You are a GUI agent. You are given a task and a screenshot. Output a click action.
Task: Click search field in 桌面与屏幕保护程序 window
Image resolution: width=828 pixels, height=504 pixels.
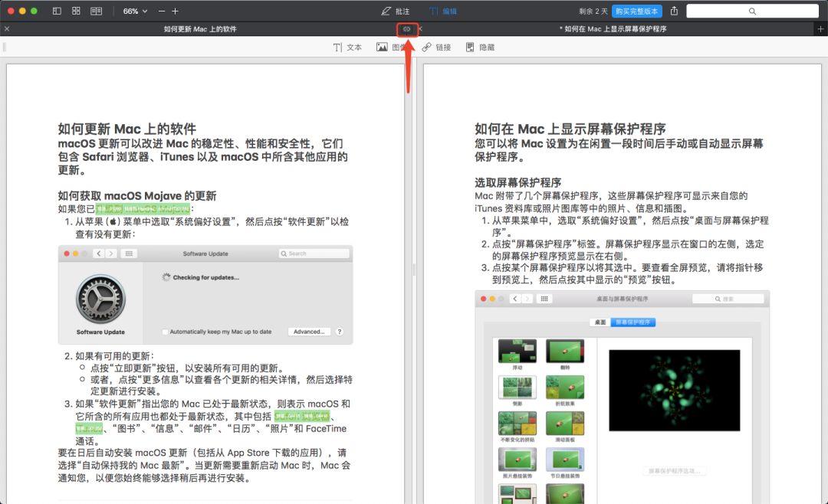(728, 299)
